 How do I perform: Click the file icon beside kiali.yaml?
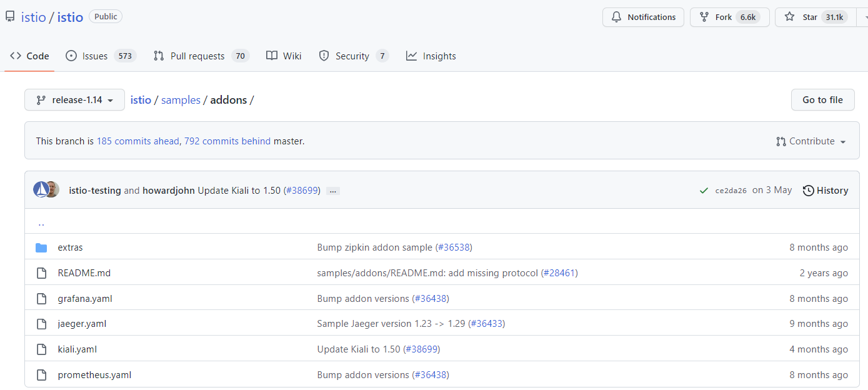pos(41,349)
